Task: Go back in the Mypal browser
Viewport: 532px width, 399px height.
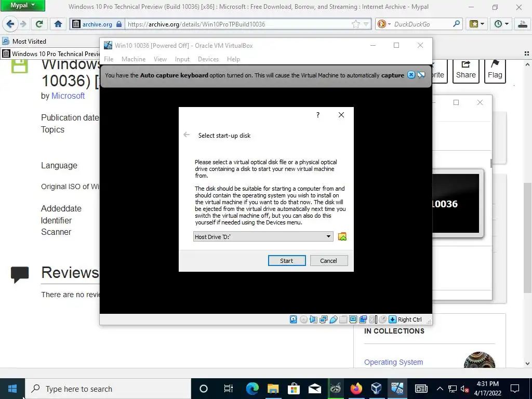Action: [x=10, y=24]
